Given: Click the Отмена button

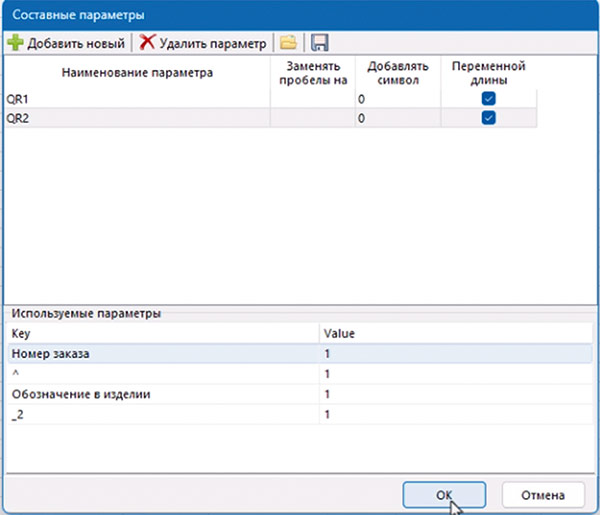Looking at the screenshot, I should click(x=541, y=494).
